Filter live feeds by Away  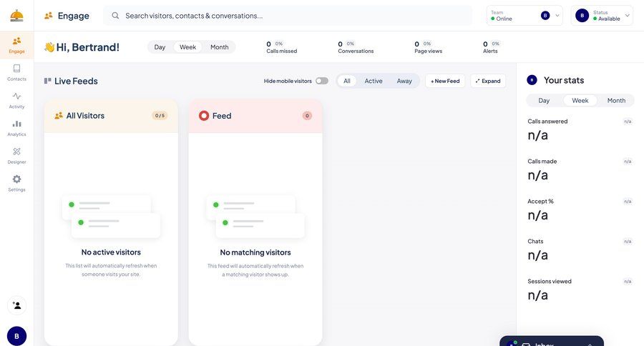coord(404,81)
